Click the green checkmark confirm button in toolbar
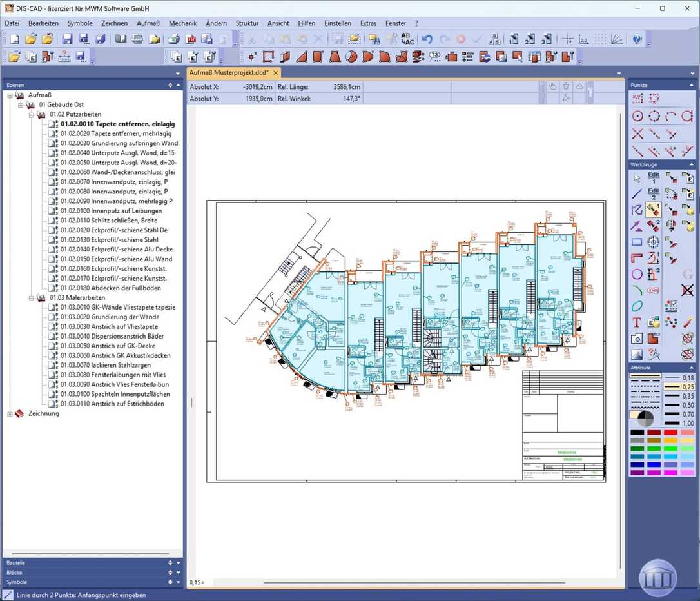 click(478, 39)
